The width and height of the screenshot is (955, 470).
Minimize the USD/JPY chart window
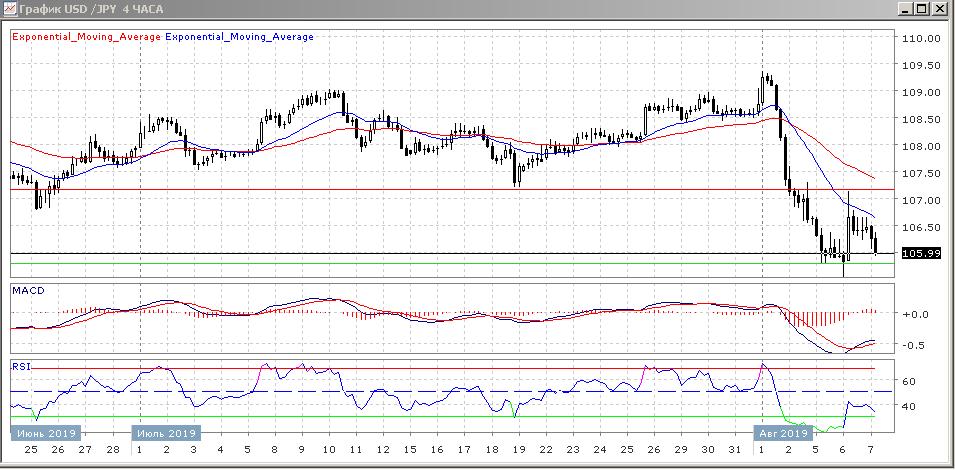click(x=906, y=9)
